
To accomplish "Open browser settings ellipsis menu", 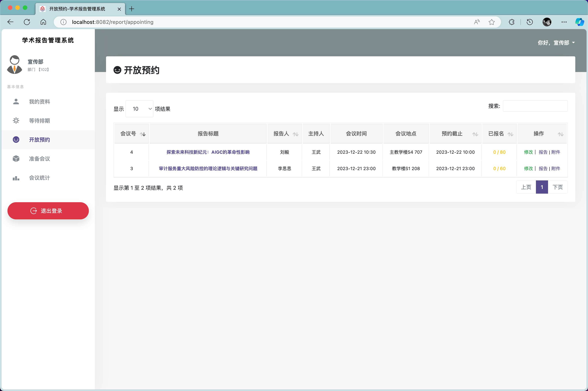I will point(564,22).
